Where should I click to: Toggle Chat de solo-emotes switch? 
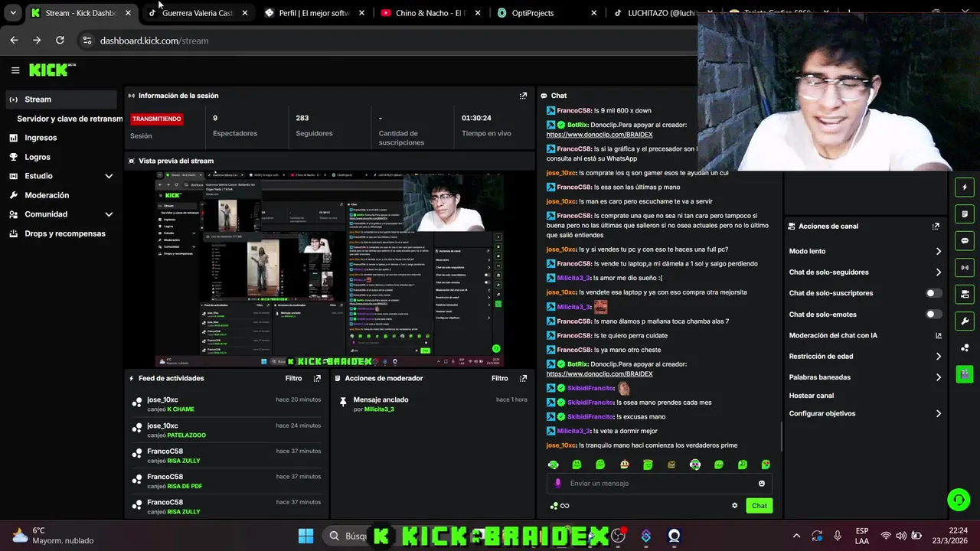coord(933,315)
